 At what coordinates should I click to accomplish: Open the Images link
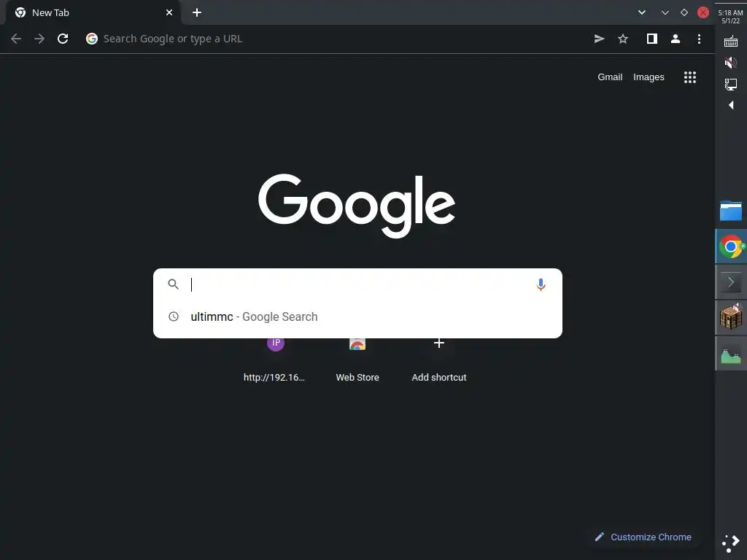(649, 77)
